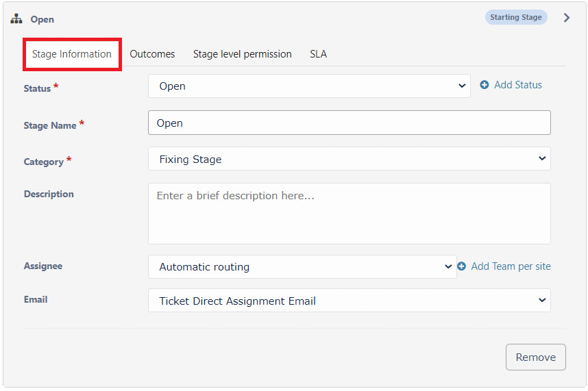
Task: Click the Add Team per site link
Action: pos(511,266)
